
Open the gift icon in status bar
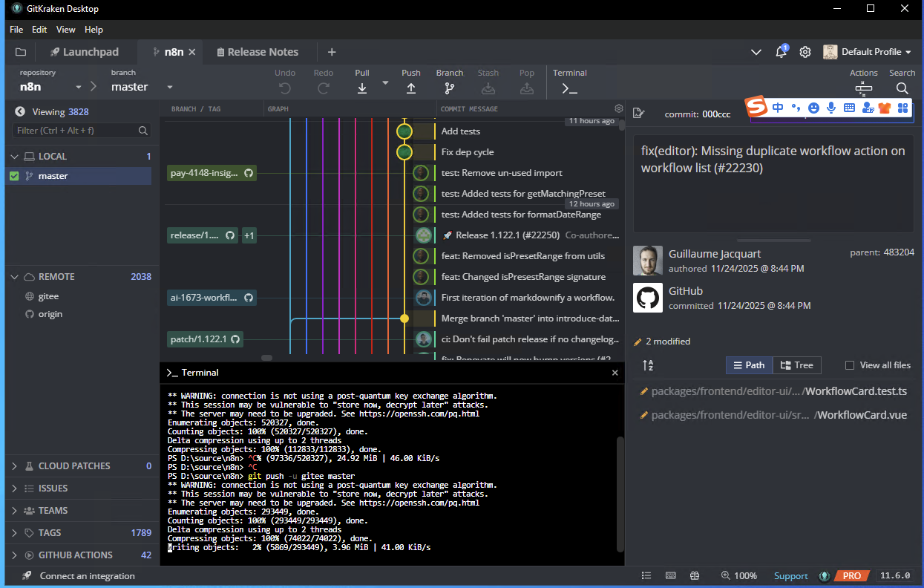click(x=695, y=575)
